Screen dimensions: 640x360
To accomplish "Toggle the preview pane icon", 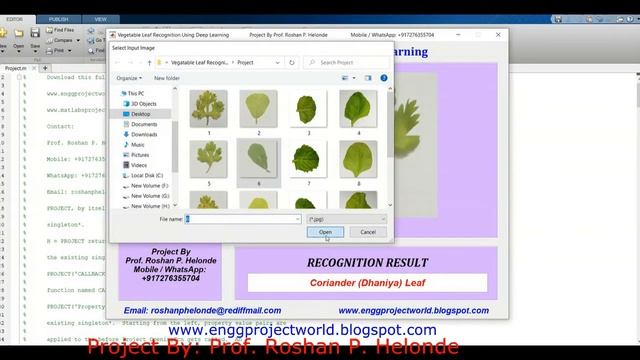I will [x=368, y=78].
